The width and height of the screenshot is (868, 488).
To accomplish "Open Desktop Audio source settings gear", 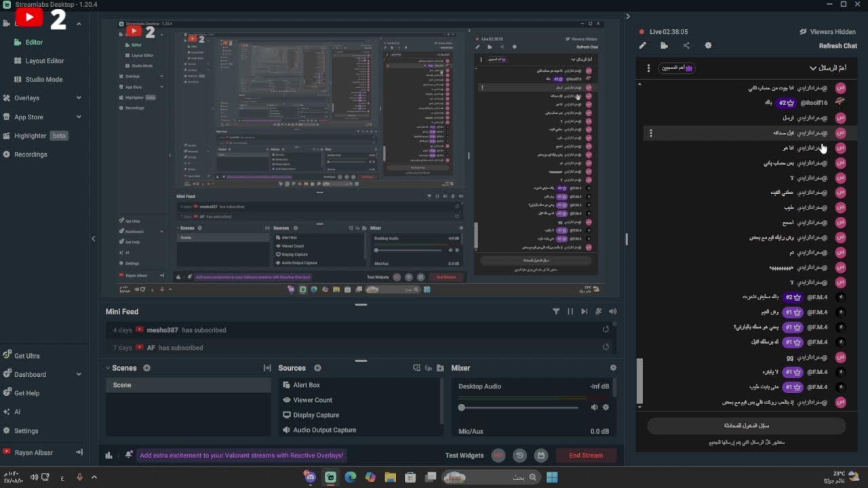I will 606,407.
